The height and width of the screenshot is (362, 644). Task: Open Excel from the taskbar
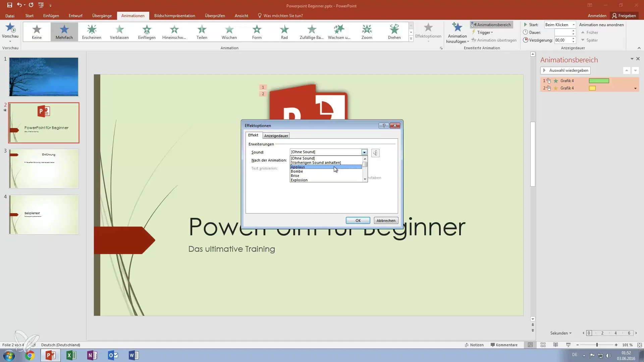(71, 355)
